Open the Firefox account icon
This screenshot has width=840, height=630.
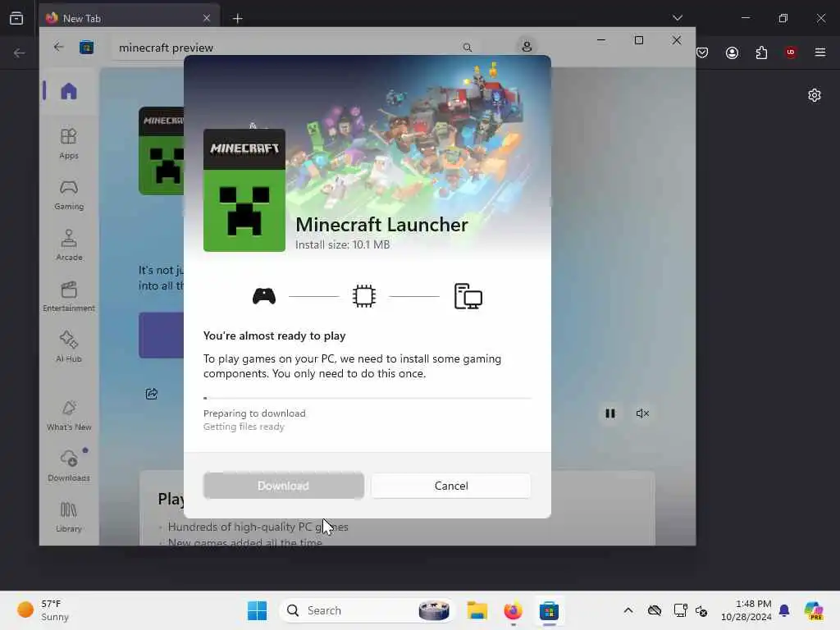pyautogui.click(x=732, y=52)
